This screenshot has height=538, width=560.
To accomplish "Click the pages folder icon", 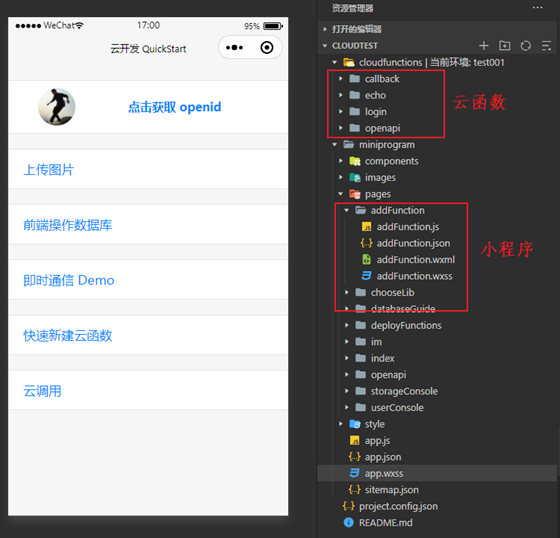I will click(x=355, y=194).
